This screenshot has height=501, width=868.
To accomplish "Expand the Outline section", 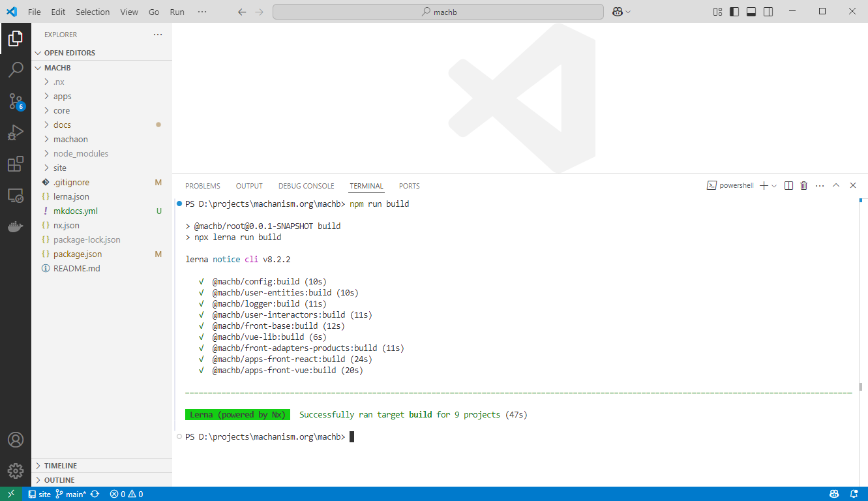I will pos(102,480).
